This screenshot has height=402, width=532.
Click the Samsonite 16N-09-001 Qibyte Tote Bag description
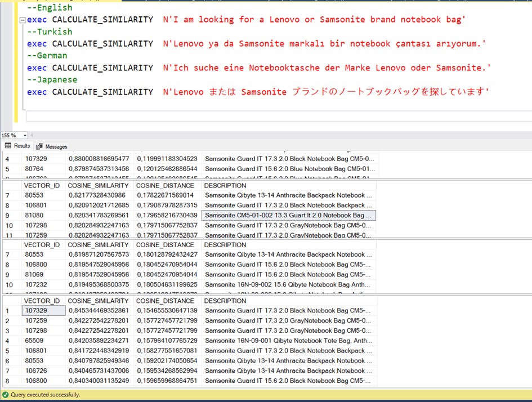coord(287,341)
